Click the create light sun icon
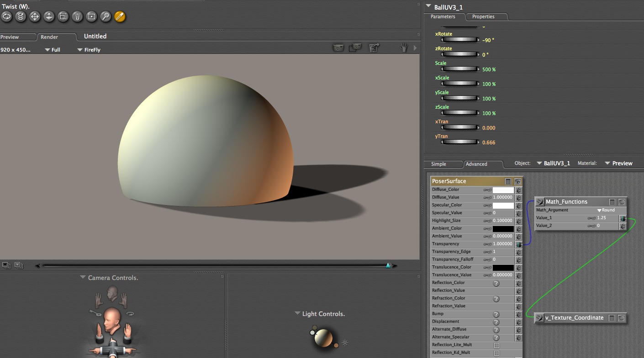This screenshot has height=358, width=644. click(345, 342)
